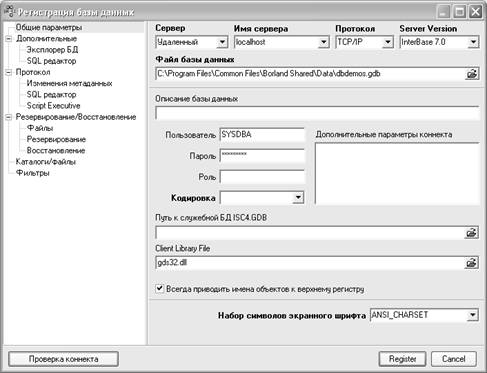
Task: Click the application icon in title bar
Action: 9,12
